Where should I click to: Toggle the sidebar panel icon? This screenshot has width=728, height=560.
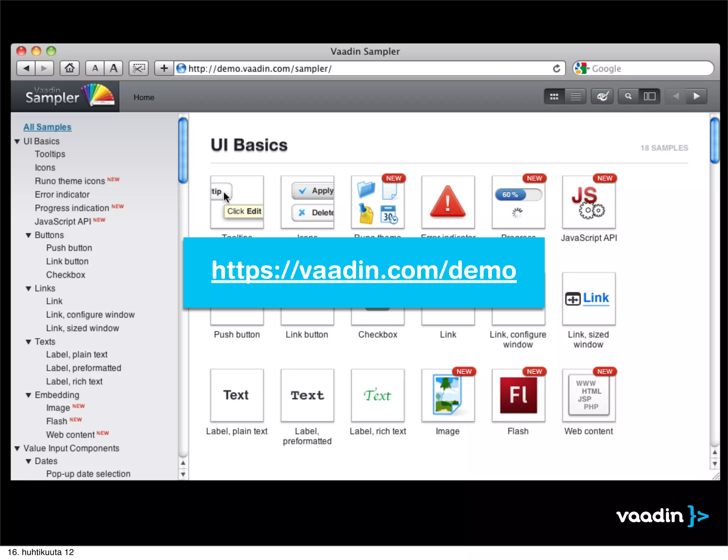pyautogui.click(x=649, y=97)
